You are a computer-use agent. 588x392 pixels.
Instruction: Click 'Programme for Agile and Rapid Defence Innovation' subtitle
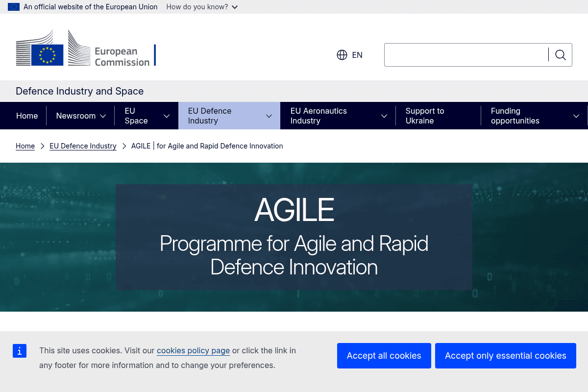pos(294,255)
